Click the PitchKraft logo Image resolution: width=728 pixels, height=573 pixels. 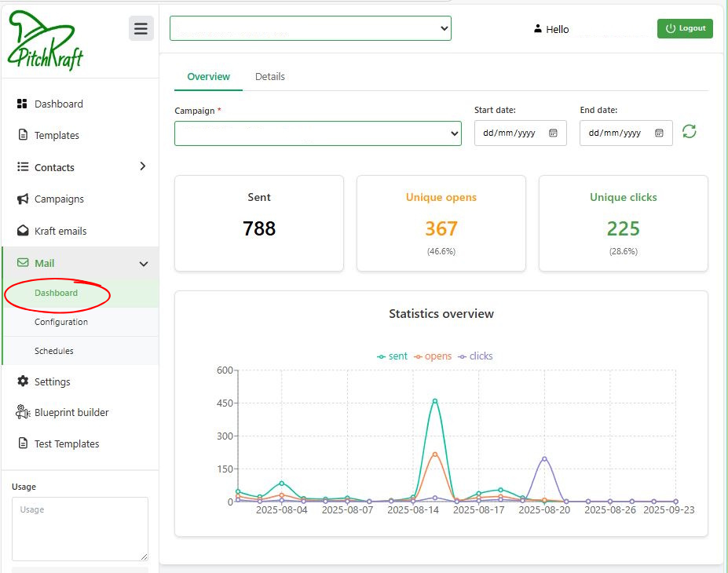pyautogui.click(x=46, y=41)
